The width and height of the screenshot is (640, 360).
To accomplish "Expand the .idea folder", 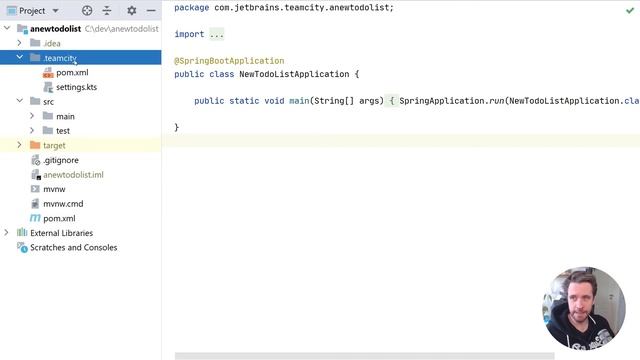I will [19, 42].
